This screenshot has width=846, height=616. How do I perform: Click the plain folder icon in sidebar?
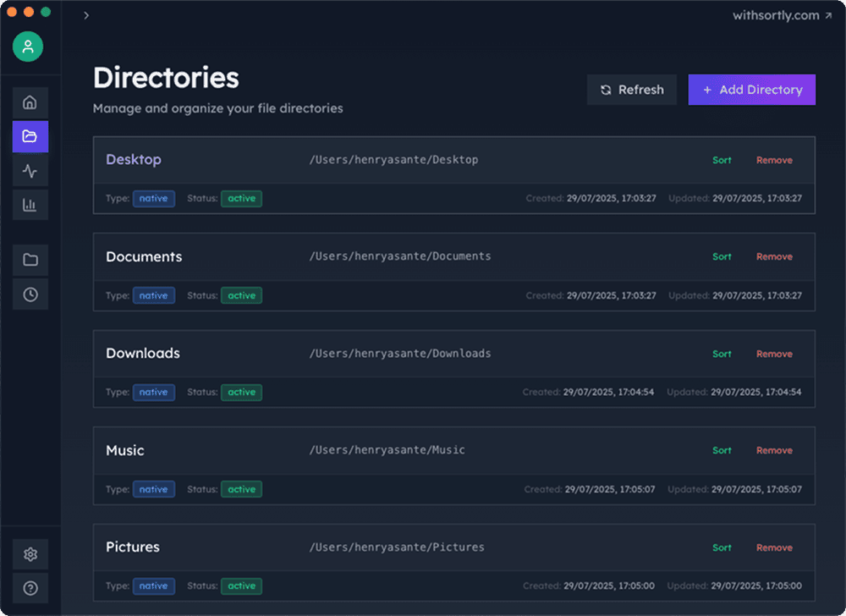click(30, 259)
